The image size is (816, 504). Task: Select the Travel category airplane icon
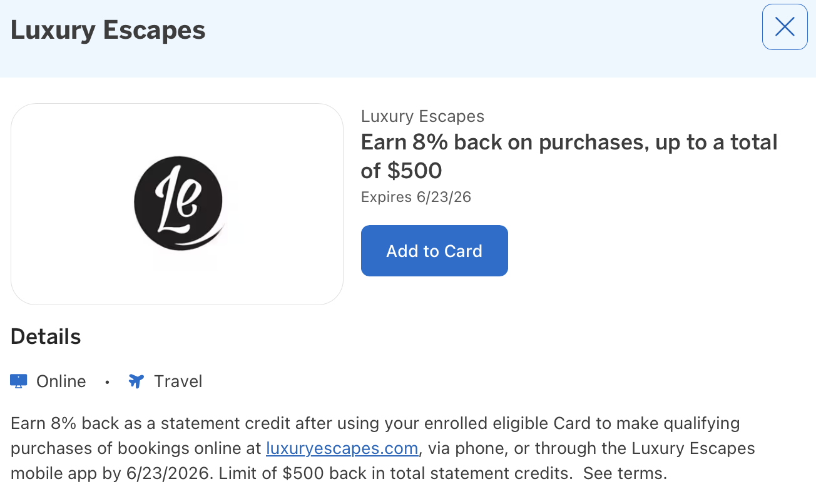click(x=136, y=381)
